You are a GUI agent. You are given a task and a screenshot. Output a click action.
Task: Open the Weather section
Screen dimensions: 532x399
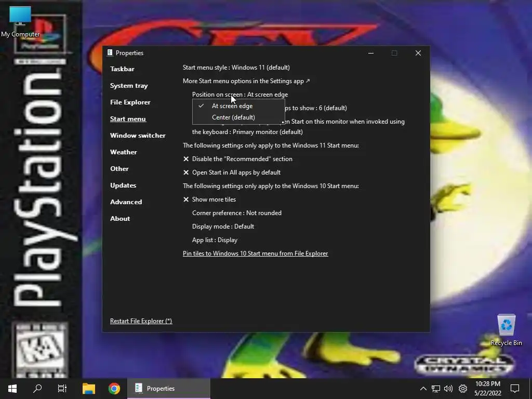(124, 152)
